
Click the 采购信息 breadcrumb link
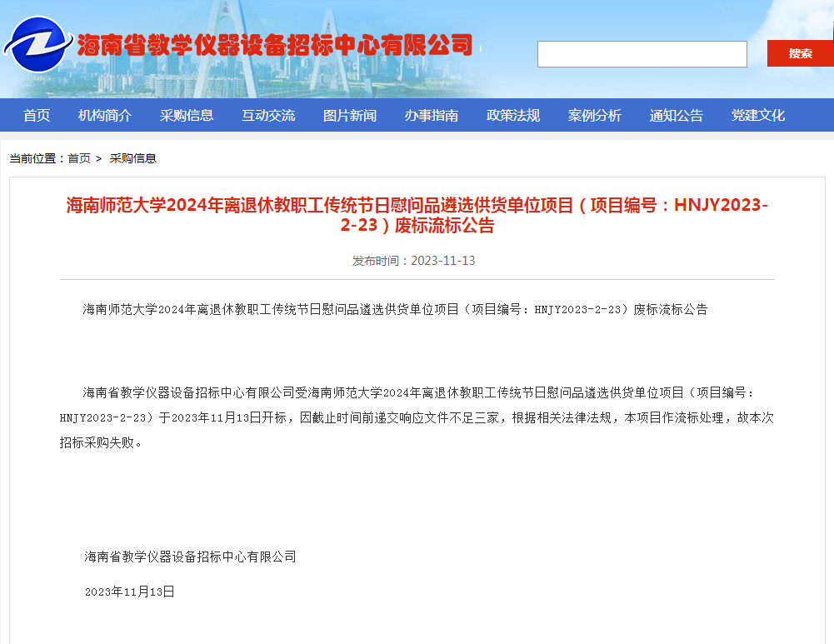(133, 158)
